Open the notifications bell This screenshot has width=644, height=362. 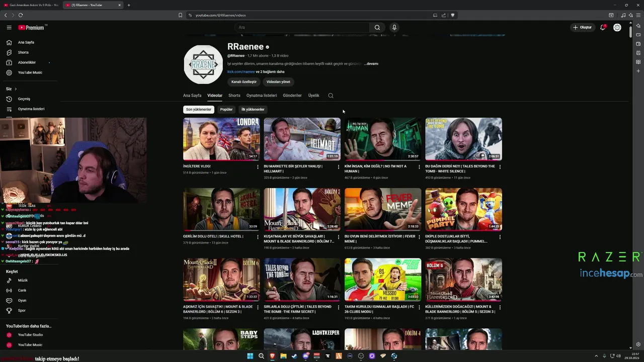pos(603,27)
